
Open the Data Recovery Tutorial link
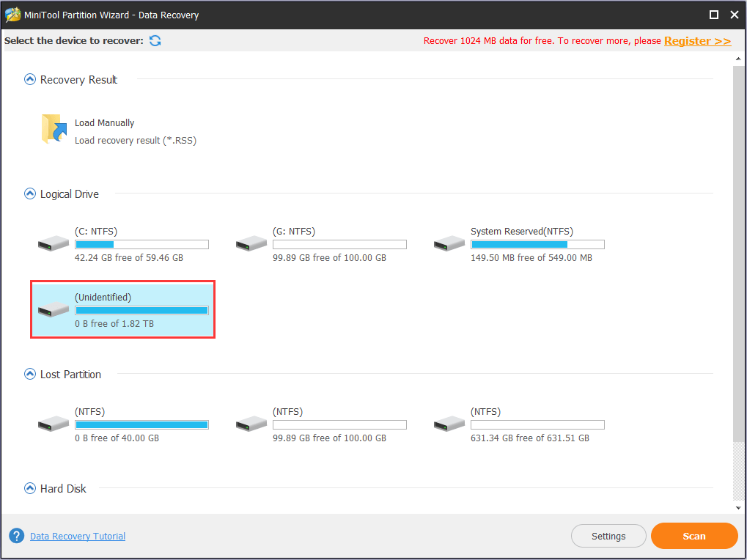pyautogui.click(x=78, y=537)
